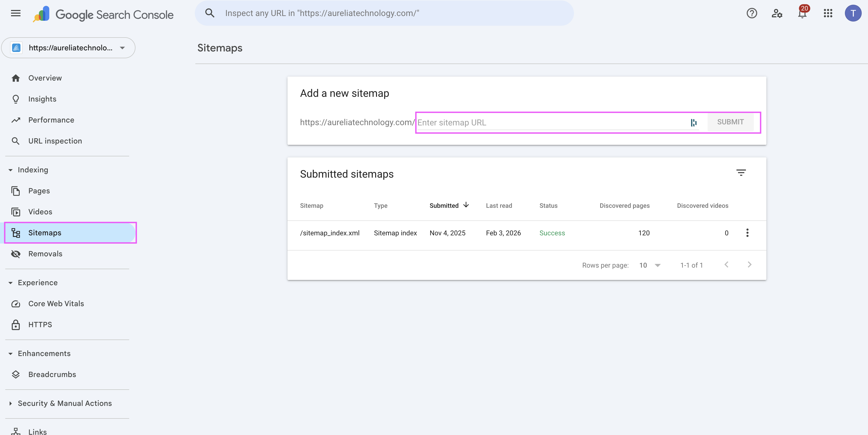The width and height of the screenshot is (868, 435).
Task: Click the HTTPS lock icon
Action: point(16,325)
